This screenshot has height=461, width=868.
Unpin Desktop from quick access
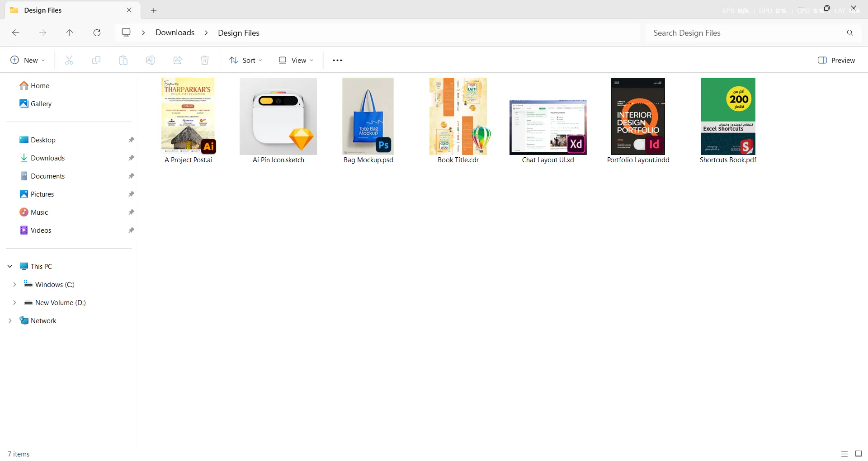[x=131, y=140]
